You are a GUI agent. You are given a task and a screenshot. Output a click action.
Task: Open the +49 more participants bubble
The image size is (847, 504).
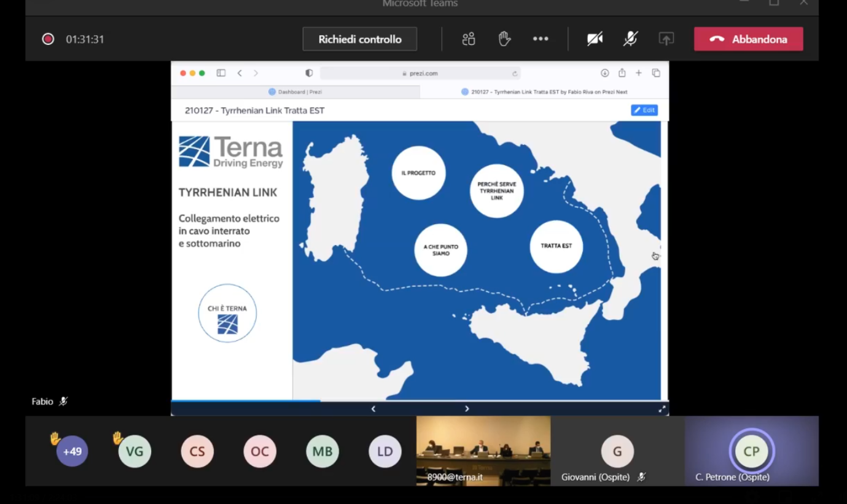click(x=72, y=451)
